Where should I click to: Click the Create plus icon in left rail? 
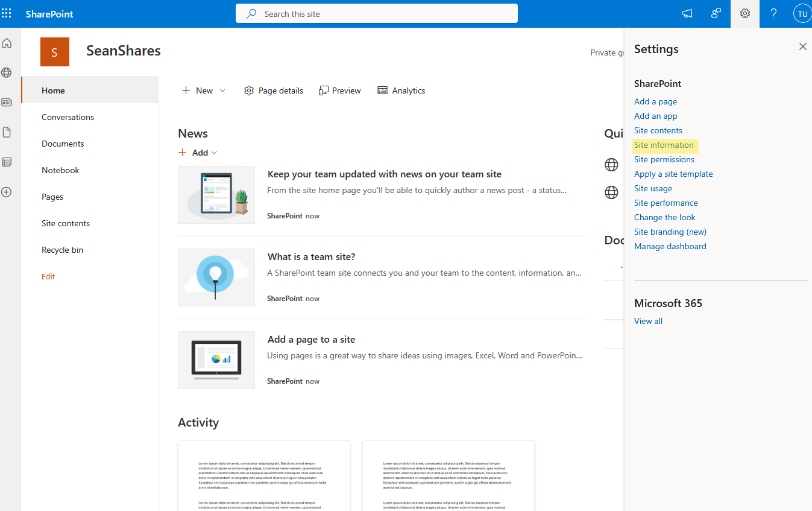click(x=6, y=192)
